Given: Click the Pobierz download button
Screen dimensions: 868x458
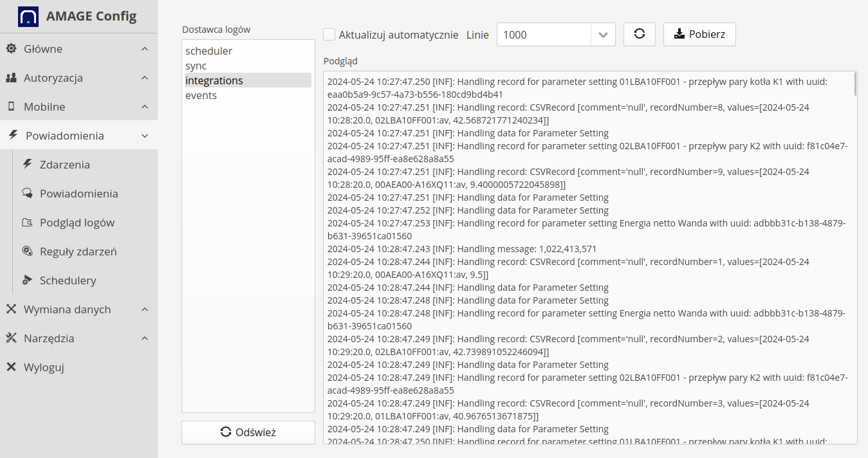Looking at the screenshot, I should [x=699, y=35].
